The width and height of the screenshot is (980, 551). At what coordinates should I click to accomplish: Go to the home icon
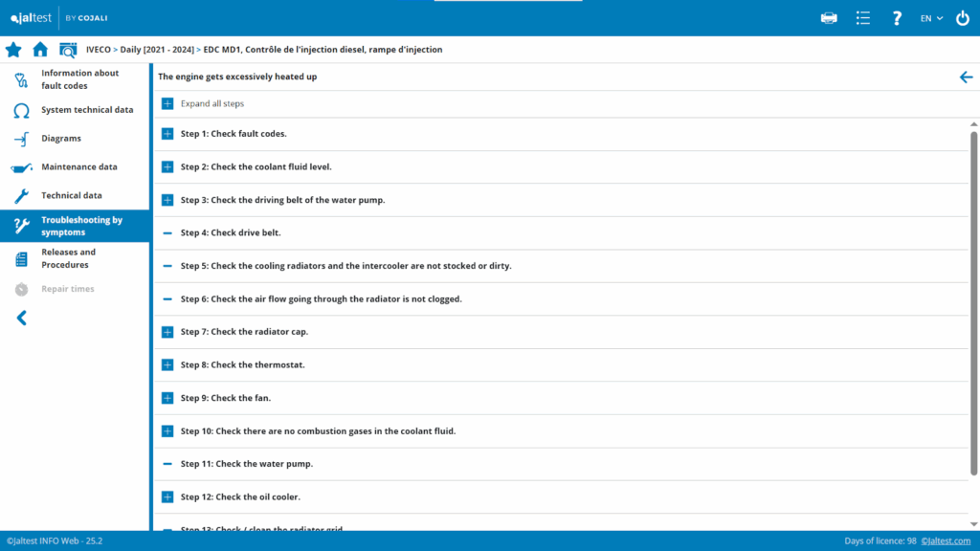tap(40, 50)
